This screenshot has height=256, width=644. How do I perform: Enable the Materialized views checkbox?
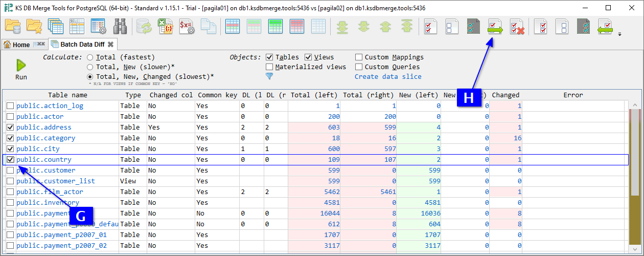269,67
